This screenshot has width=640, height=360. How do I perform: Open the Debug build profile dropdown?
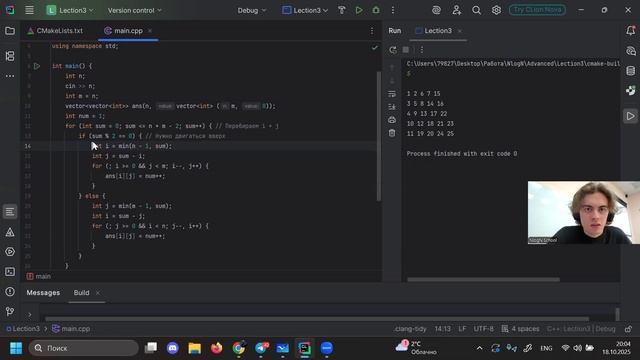[x=252, y=10]
